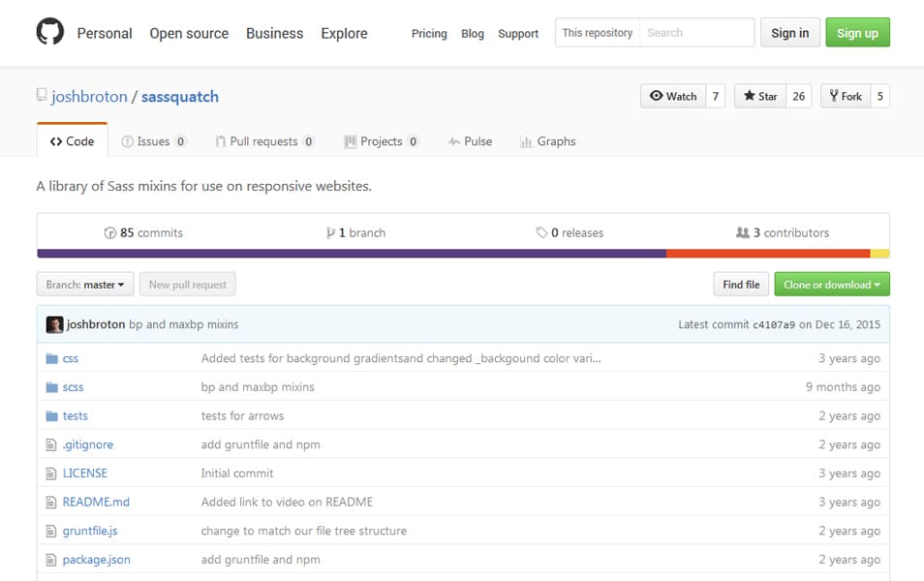
Task: View the 3 contributors link
Action: click(783, 232)
